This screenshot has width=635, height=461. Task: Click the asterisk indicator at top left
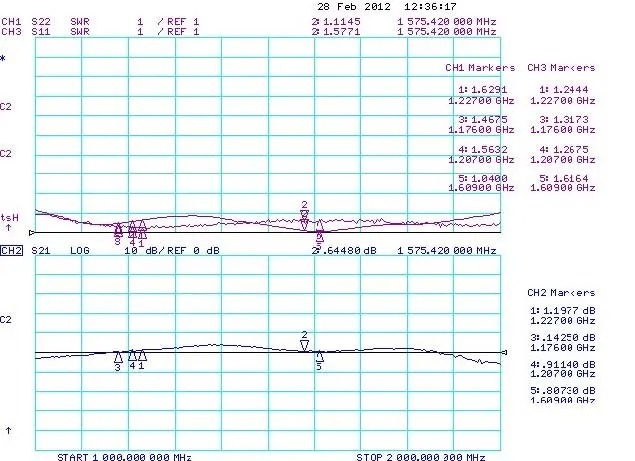4,60
